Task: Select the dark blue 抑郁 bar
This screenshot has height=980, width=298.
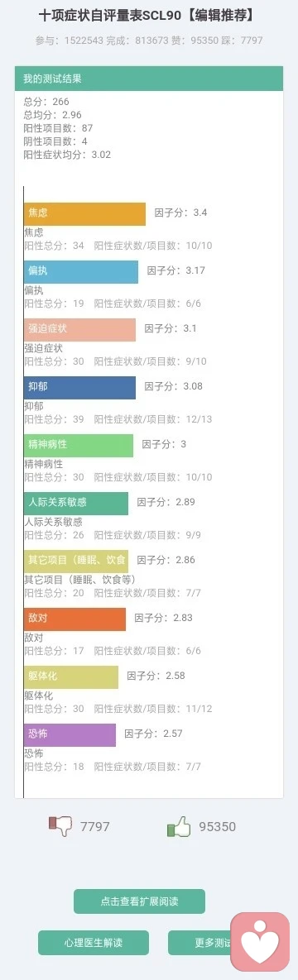Action: tap(79, 388)
